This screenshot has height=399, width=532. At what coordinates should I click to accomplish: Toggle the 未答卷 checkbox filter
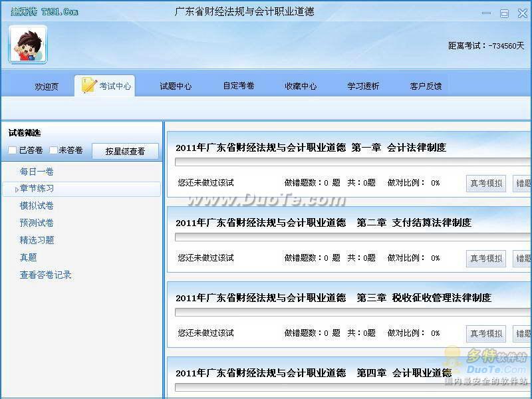point(53,150)
